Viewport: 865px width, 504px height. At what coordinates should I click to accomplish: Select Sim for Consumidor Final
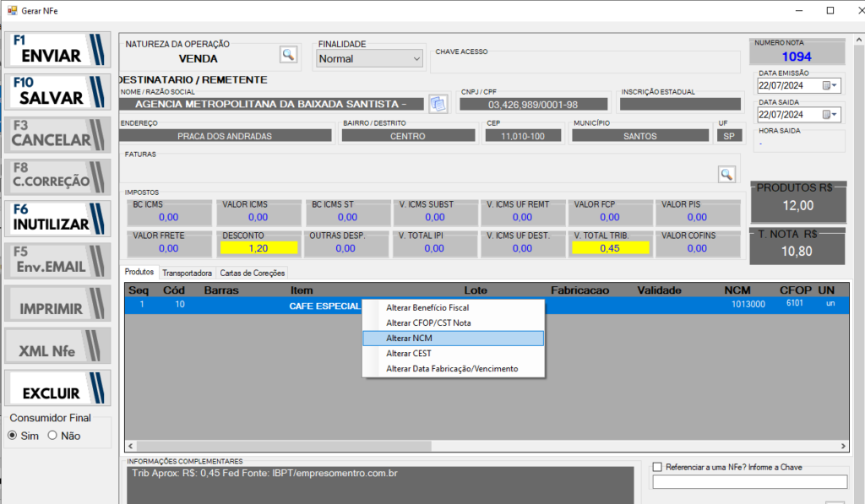point(13,436)
